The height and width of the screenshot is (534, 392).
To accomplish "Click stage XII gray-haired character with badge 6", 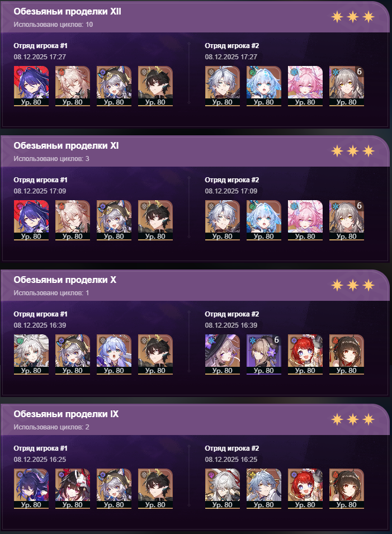I will [x=346, y=86].
